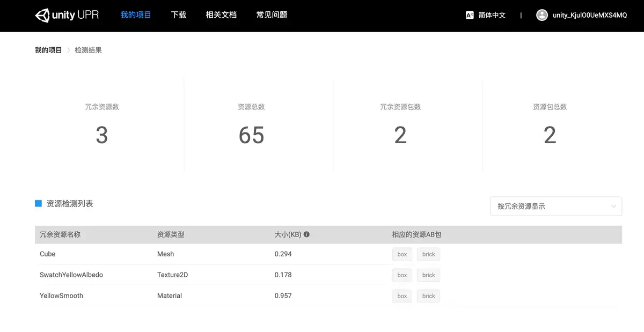Go to 我的项目 in top navigation
The image size is (644, 332).
click(136, 15)
